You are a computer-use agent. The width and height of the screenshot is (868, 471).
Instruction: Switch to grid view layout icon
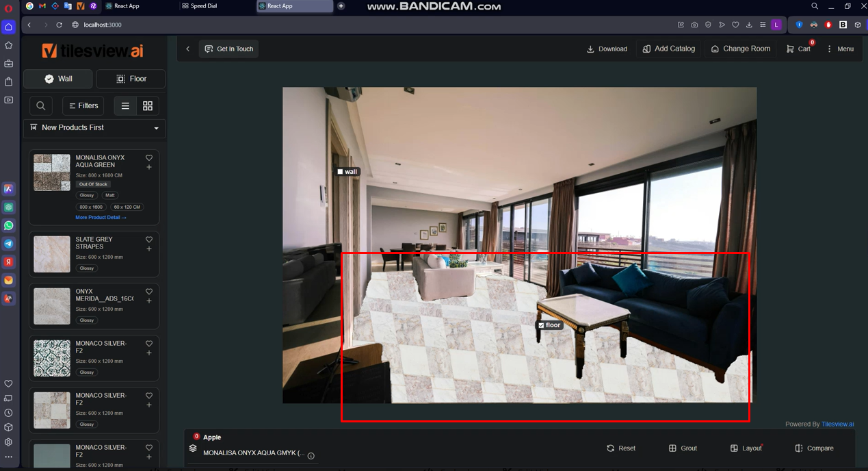coord(148,106)
